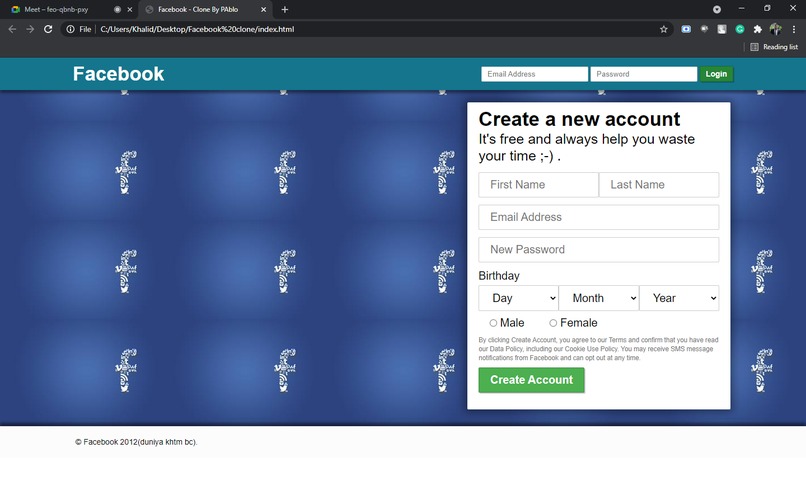Restore down the browser window
This screenshot has width=806, height=481.
tap(767, 8)
